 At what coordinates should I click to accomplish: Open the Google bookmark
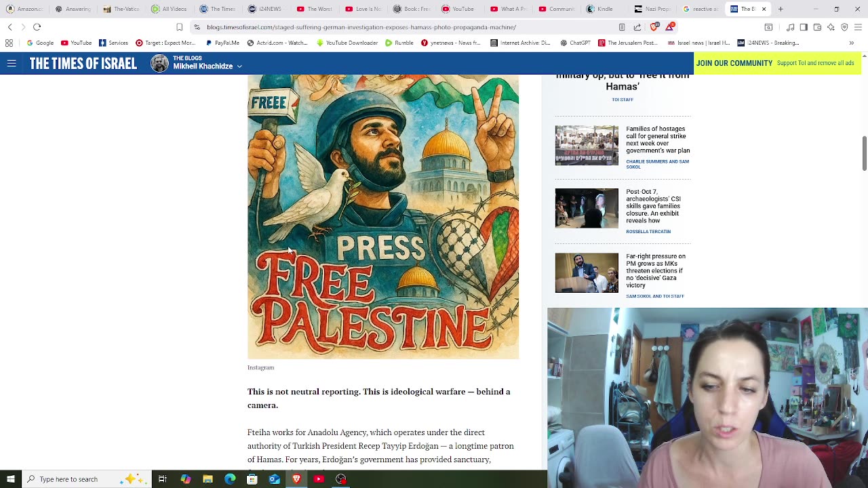tap(40, 43)
